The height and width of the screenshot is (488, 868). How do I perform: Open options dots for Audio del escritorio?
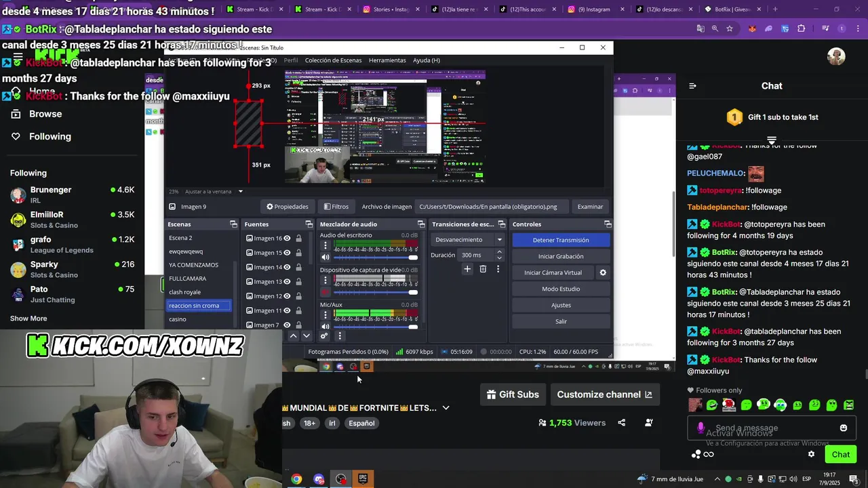tap(325, 246)
